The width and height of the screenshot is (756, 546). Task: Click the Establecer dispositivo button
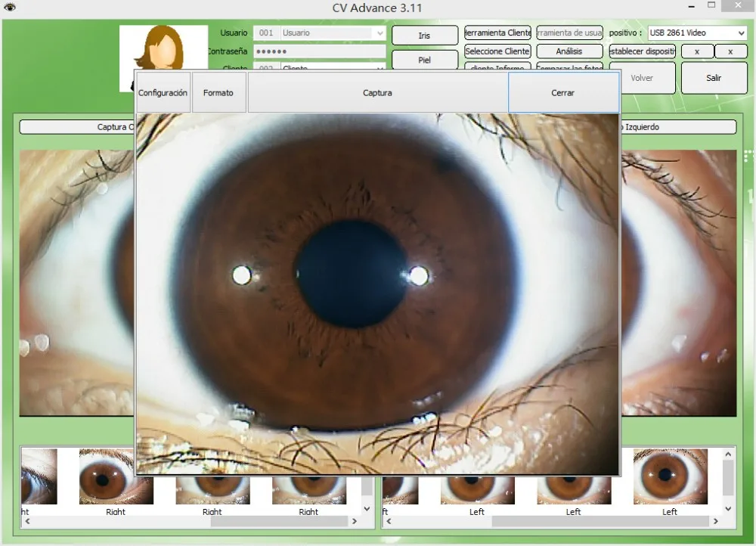642,51
